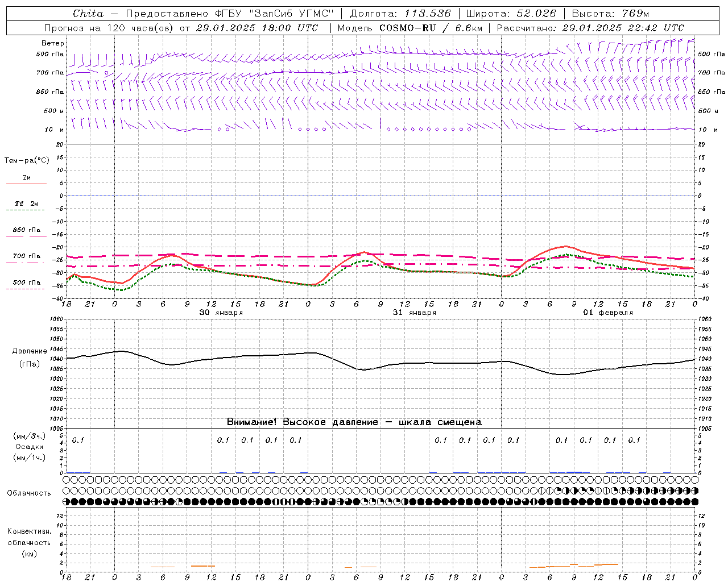The width and height of the screenshot is (728, 582).
Task: Click the Давление pressure panel label
Action: tap(30, 351)
